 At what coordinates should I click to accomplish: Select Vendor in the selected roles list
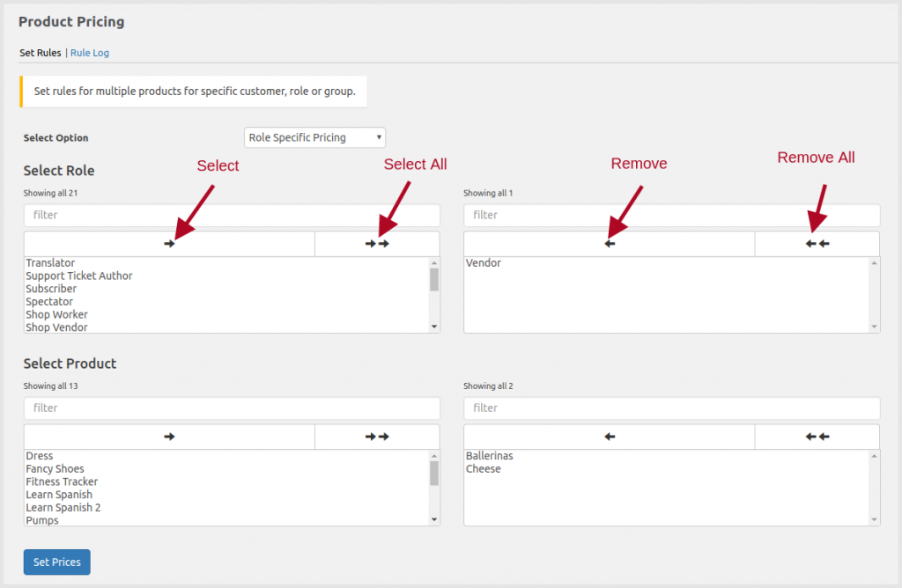pos(484,263)
